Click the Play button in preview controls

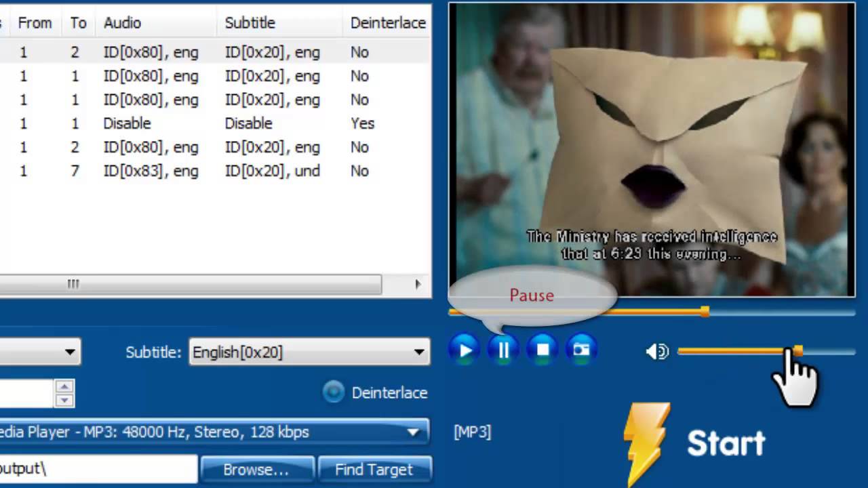point(465,350)
